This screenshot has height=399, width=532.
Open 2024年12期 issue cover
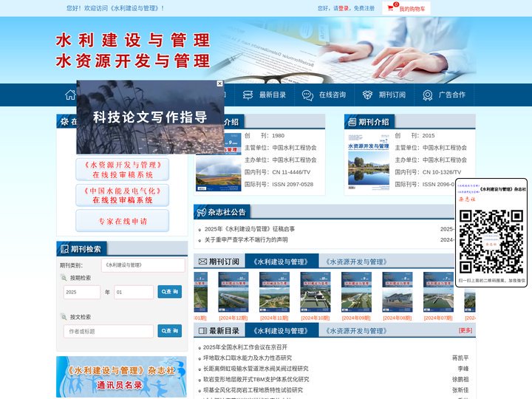pyautogui.click(x=233, y=292)
